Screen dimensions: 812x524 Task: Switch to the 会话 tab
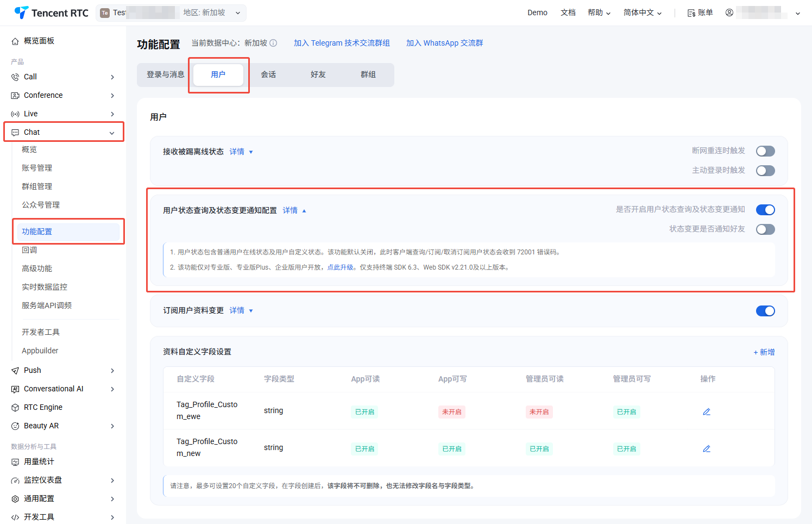coord(268,74)
